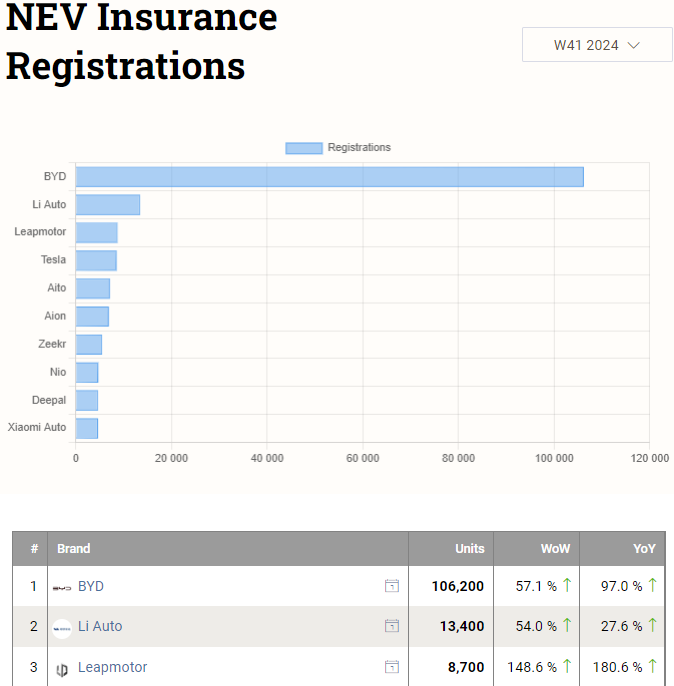Viewport: 674px width, 686px height.
Task: Open the BYD brand link in table
Action: pos(91,586)
